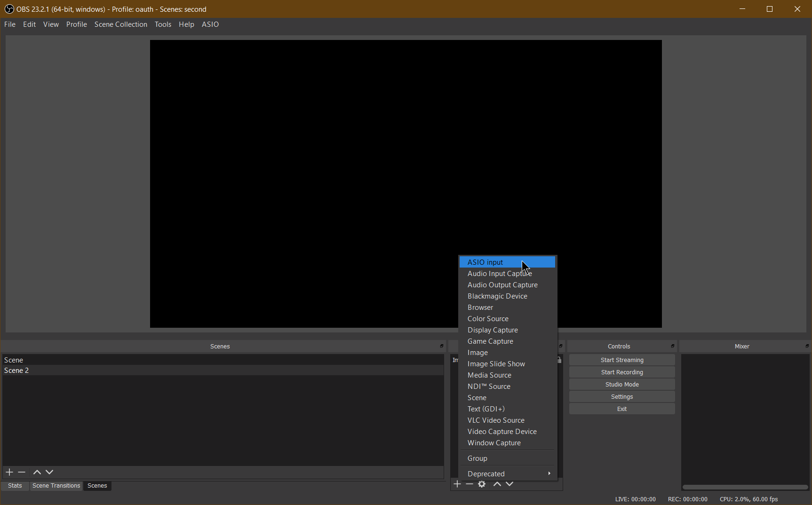Viewport: 812px width, 505px height.
Task: Choose Group in source menu
Action: [x=508, y=458]
